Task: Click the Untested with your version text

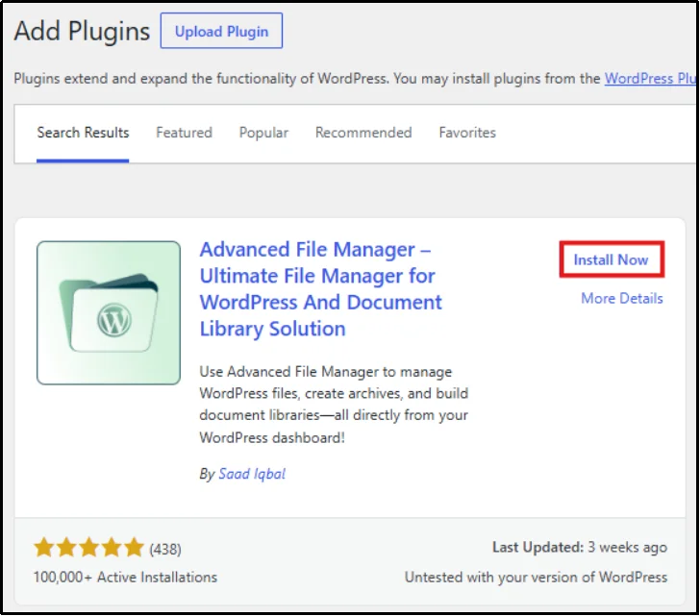Action: tap(537, 578)
